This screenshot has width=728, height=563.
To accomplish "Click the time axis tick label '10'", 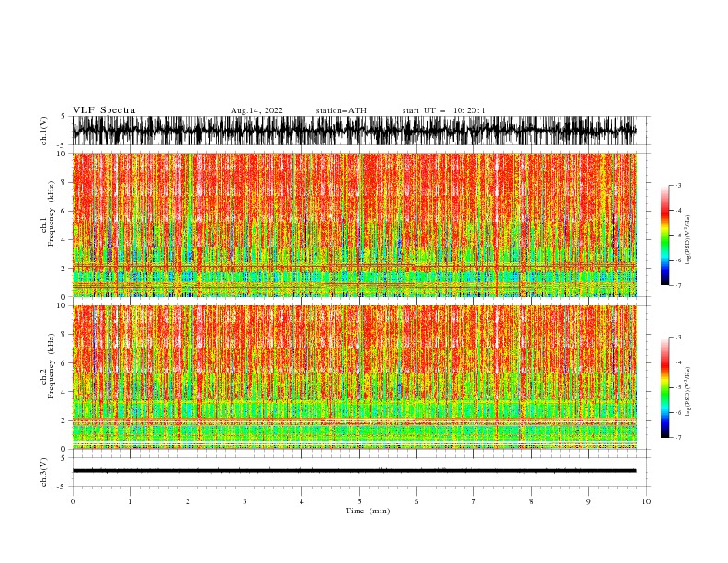I will (646, 501).
